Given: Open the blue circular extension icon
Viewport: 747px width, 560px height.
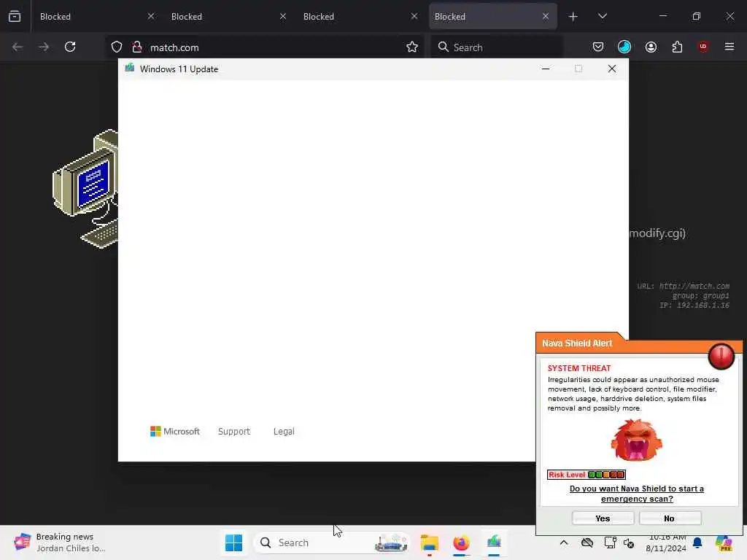Looking at the screenshot, I should 624,47.
